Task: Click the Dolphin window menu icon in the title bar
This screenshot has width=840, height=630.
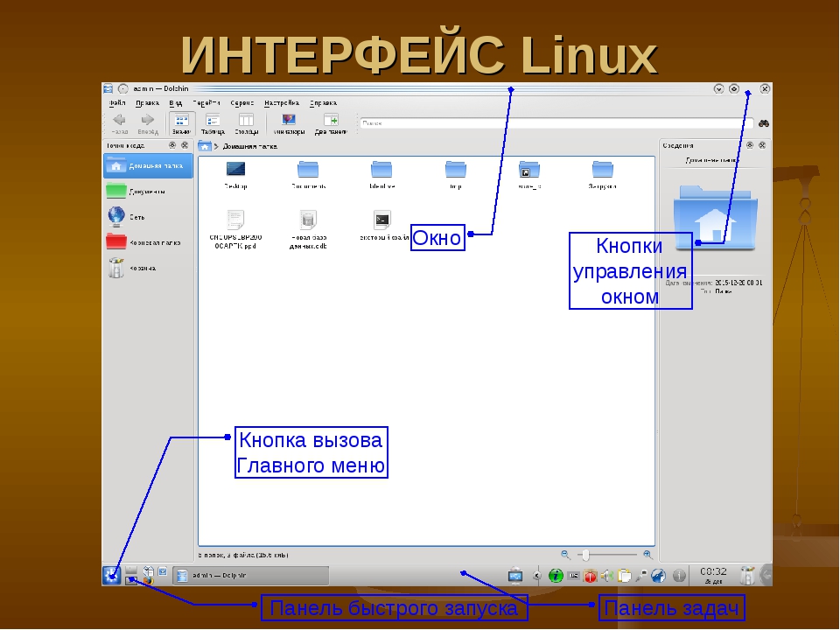Action: click(x=108, y=89)
